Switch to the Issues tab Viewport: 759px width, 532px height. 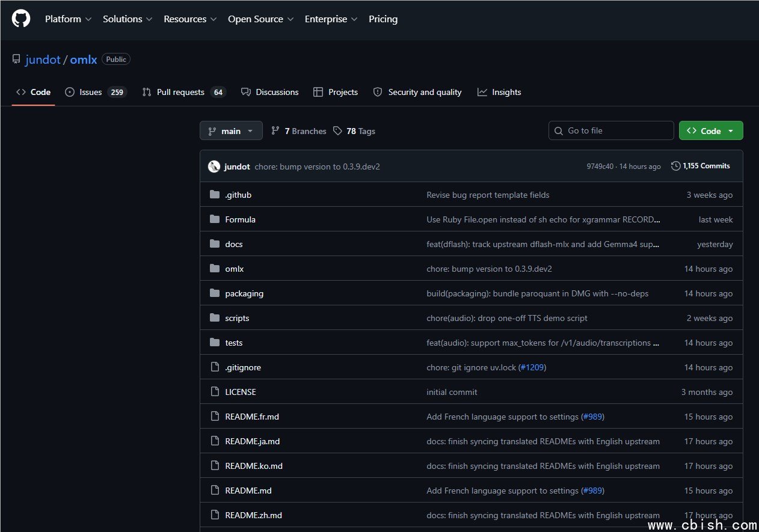coord(96,92)
